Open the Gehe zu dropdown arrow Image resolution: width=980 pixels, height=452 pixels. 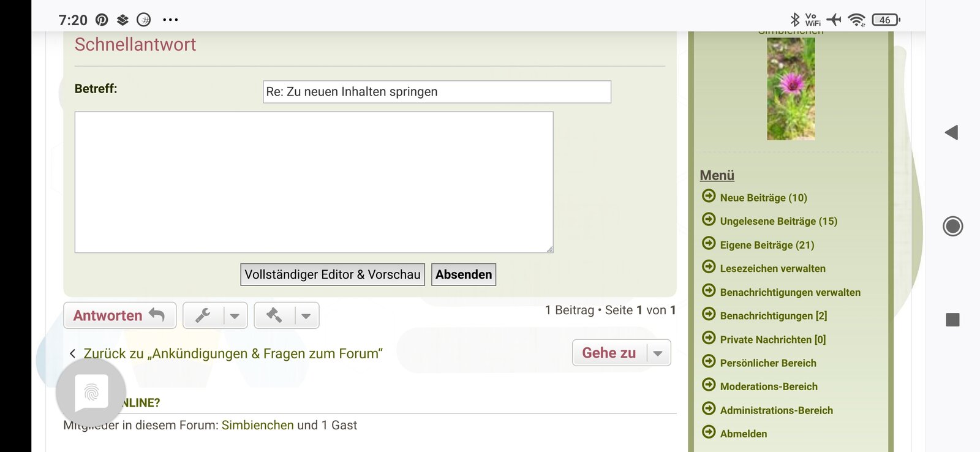(658, 352)
